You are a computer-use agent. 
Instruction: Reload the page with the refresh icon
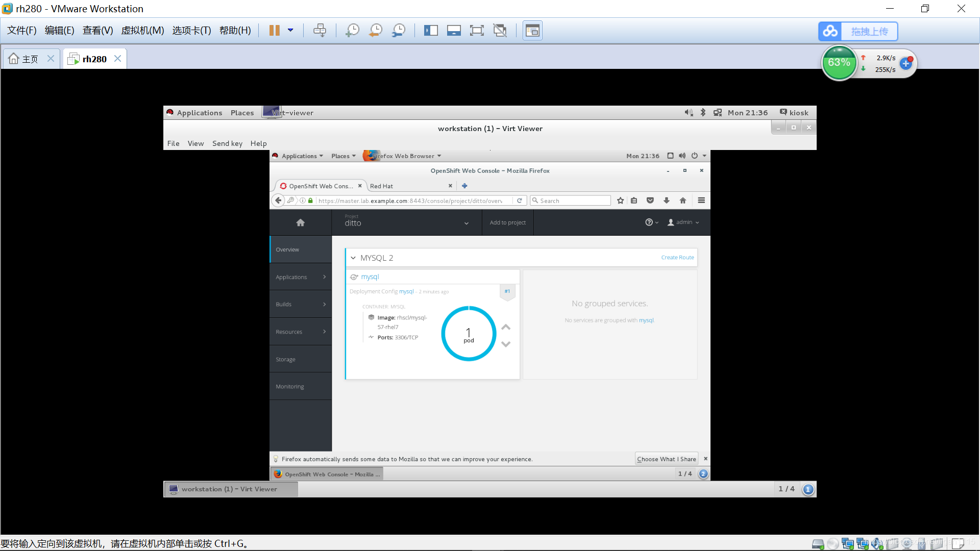[520, 201]
